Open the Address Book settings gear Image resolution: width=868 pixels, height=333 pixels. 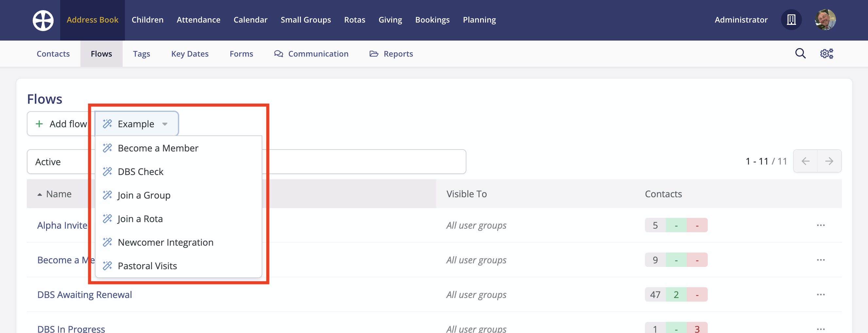pos(827,53)
